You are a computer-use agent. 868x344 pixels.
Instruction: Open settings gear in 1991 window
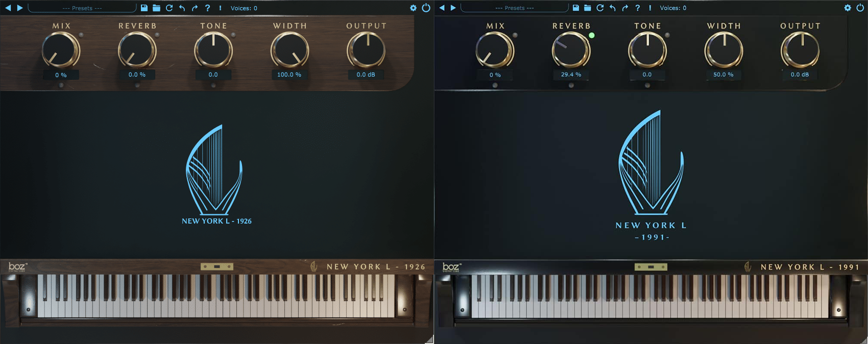coord(848,8)
